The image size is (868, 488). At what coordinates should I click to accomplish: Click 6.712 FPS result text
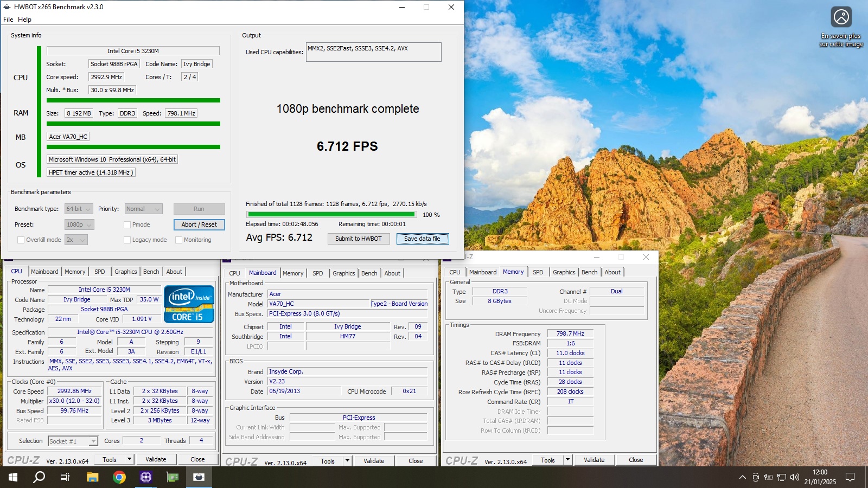[x=347, y=146]
